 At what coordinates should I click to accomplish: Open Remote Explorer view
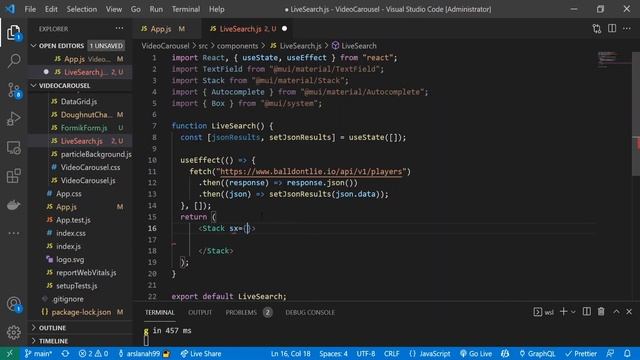tap(13, 148)
